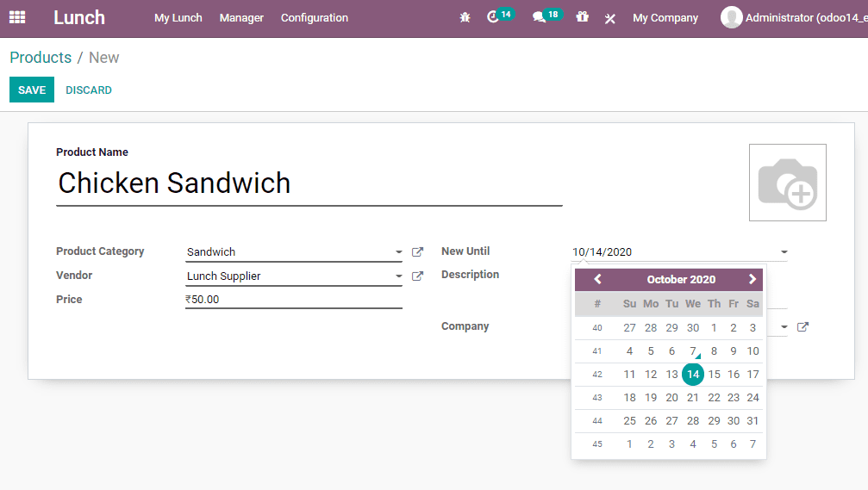Select October 10 in calendar
The image size is (868, 490).
(752, 351)
